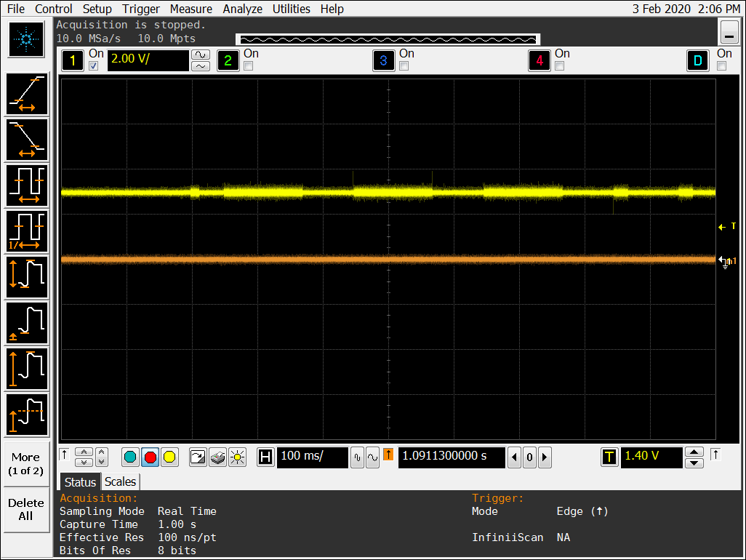The image size is (746, 560).
Task: Move horizontal position right arrow
Action: tap(545, 457)
